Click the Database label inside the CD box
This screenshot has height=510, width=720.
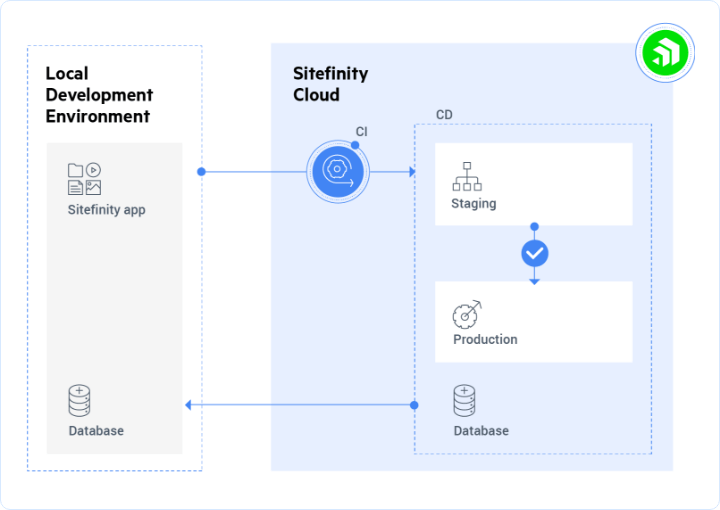pos(481,431)
